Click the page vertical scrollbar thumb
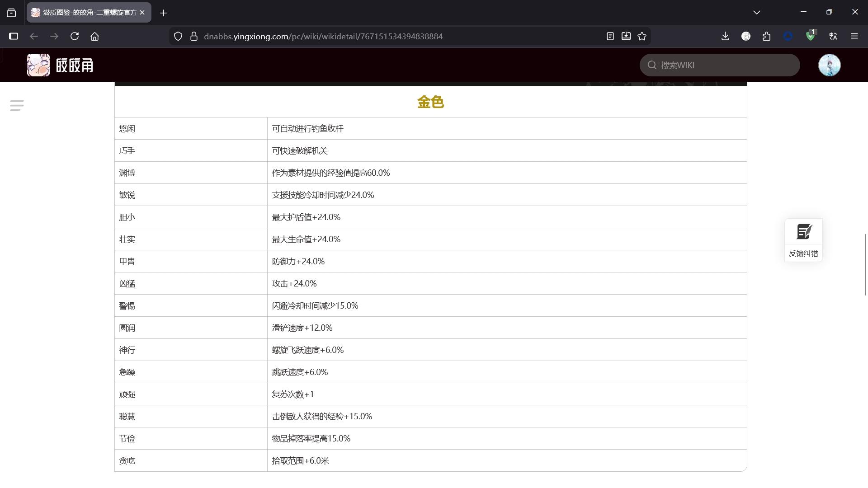Screen dimensions: 868x488 pos(865,265)
